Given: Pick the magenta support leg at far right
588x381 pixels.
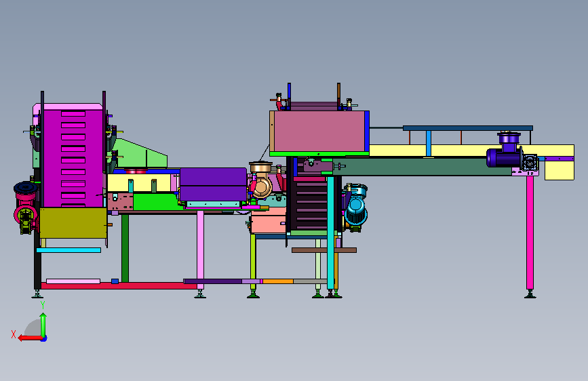Looking at the screenshot, I should click(x=530, y=233).
